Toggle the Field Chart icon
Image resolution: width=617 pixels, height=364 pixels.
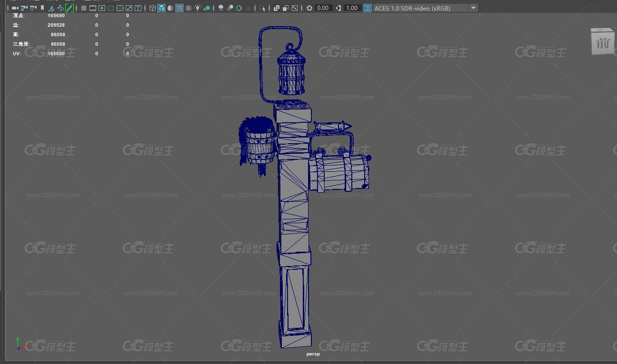(x=120, y=8)
